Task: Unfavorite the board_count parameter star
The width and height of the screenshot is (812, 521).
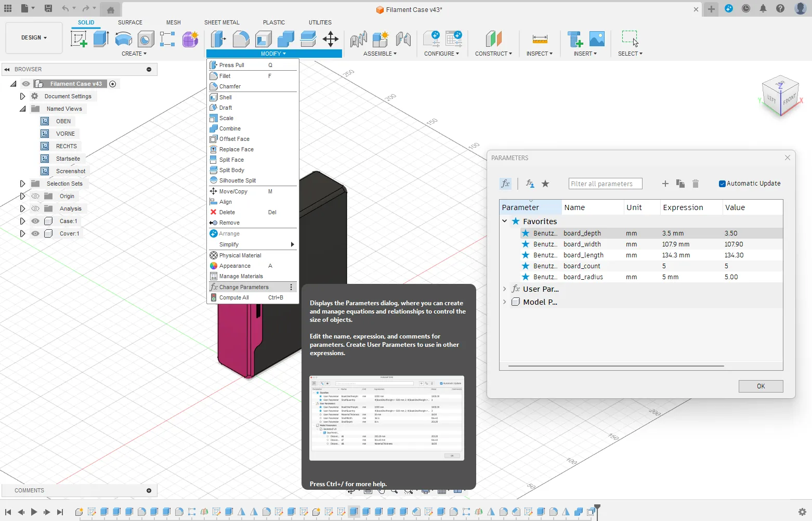Action: pyautogui.click(x=526, y=266)
